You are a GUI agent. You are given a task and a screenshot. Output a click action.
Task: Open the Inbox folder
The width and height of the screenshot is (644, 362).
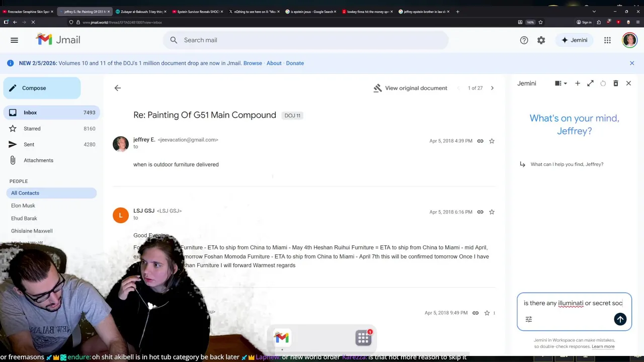coord(51,113)
